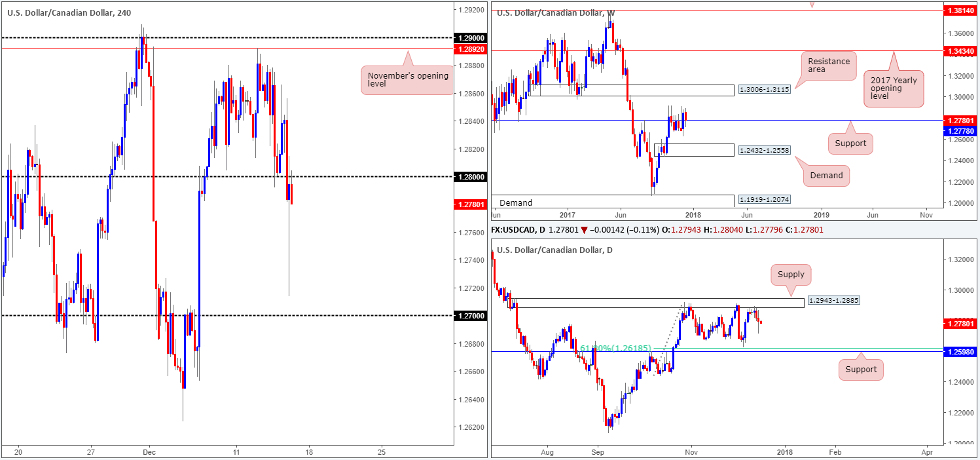980x460 pixels.
Task: Click the Support callout on weekly chart
Action: pyautogui.click(x=851, y=143)
